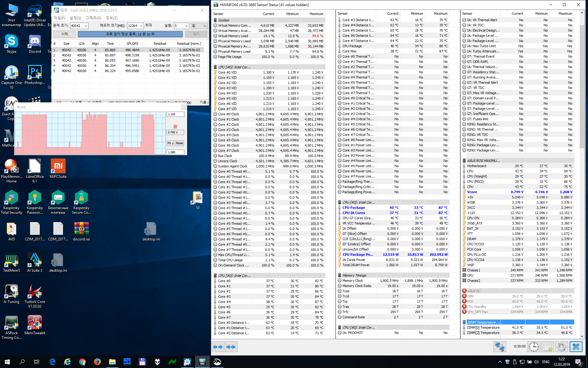Click the network computers icon in HWiNFO

coord(500,347)
